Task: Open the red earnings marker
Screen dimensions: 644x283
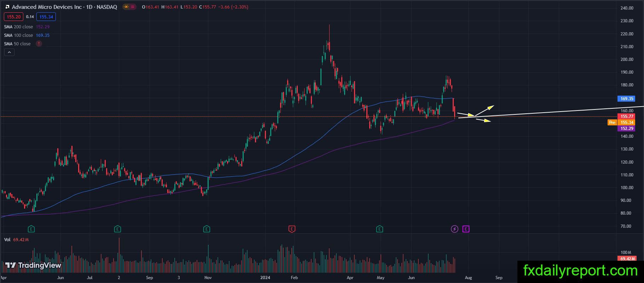Action: pyautogui.click(x=292, y=229)
